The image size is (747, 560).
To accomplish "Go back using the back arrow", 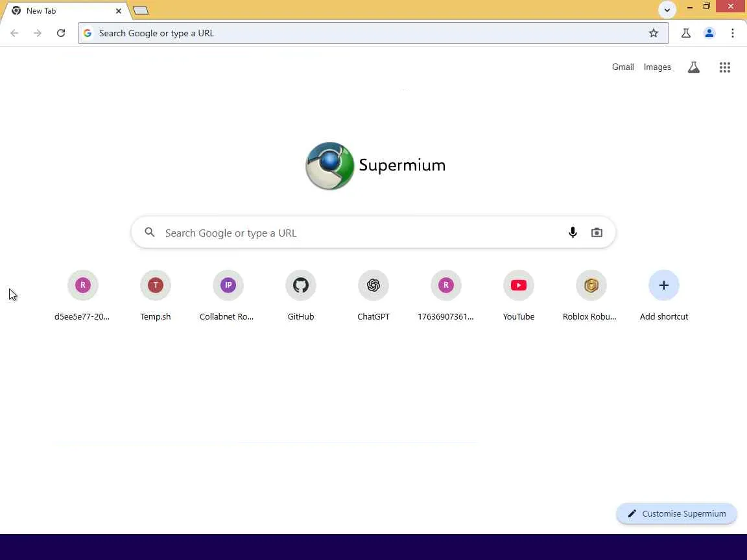I will pos(14,33).
